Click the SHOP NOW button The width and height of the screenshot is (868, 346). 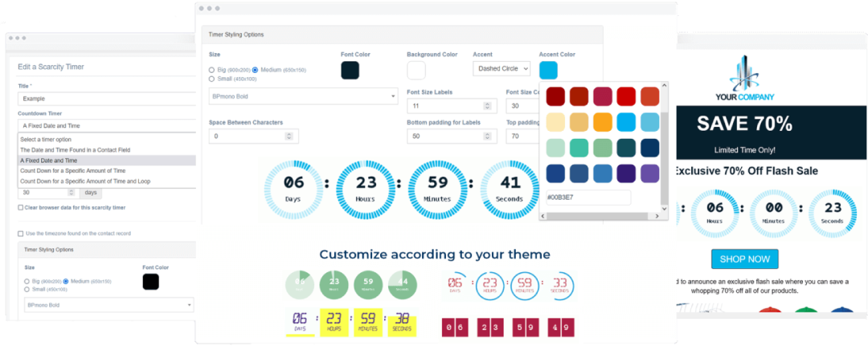744,259
